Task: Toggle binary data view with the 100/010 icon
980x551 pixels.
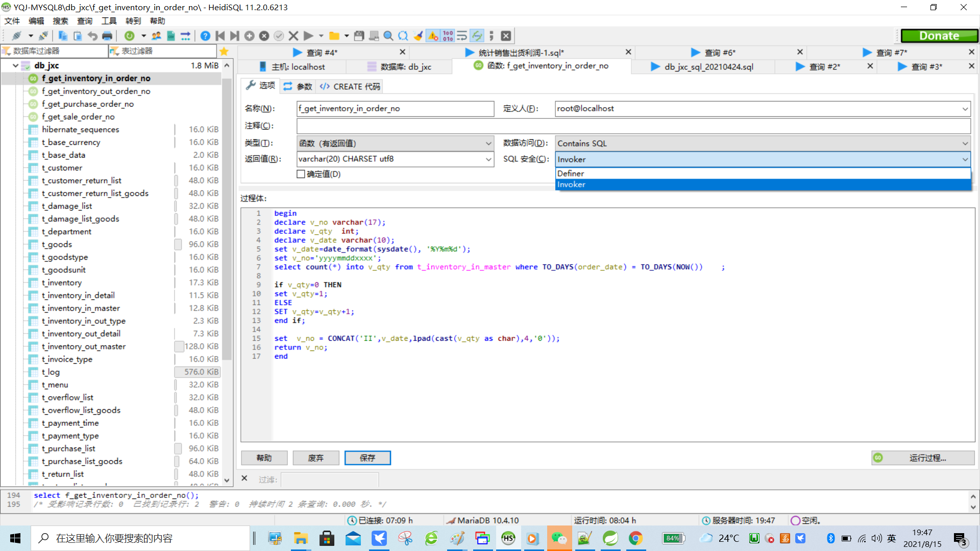Action: click(x=448, y=36)
